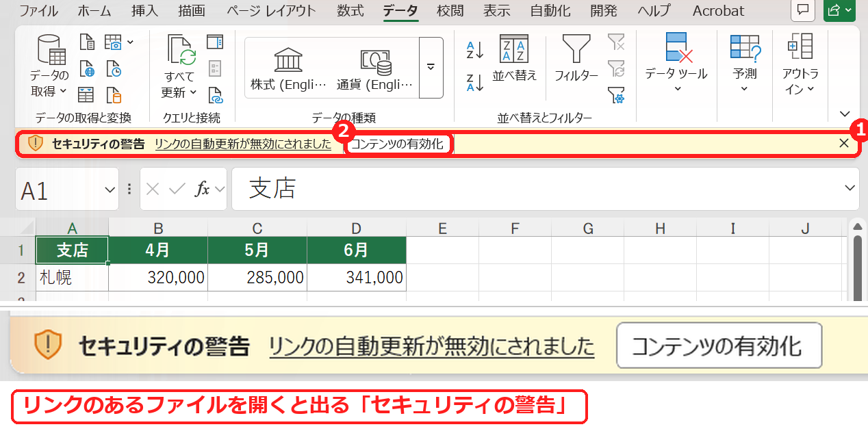
Task: Select the 5月 header cell
Action: point(257,250)
